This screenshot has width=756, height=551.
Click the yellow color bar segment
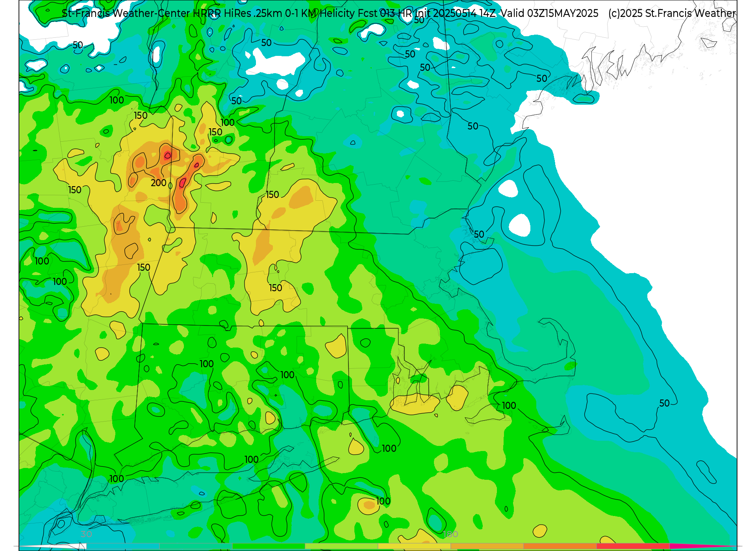pyautogui.click(x=414, y=546)
